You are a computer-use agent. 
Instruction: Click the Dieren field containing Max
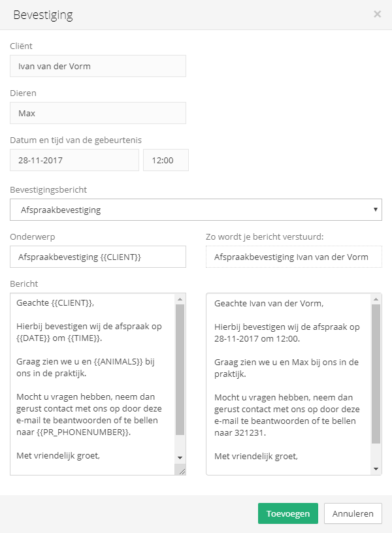98,113
